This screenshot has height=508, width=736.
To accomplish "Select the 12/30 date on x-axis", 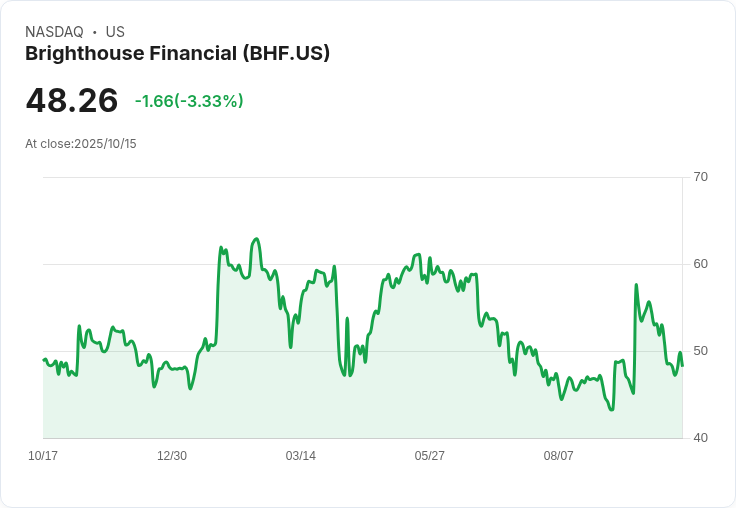I will pos(172,456).
